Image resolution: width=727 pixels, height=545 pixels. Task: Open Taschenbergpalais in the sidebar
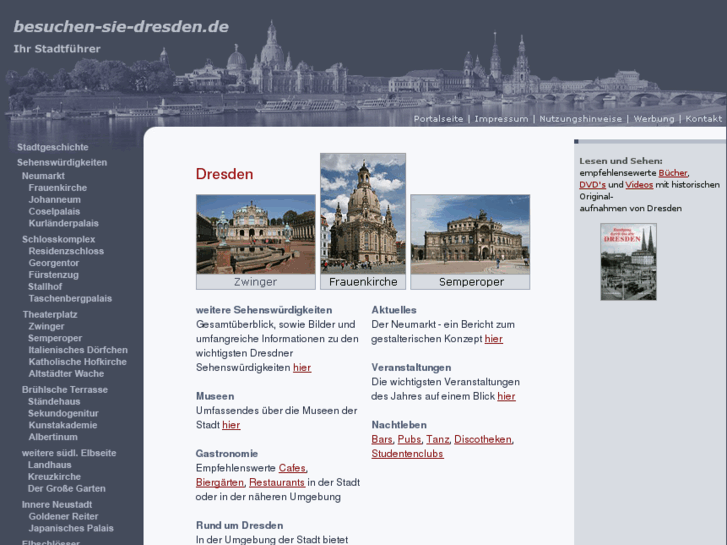point(70,298)
